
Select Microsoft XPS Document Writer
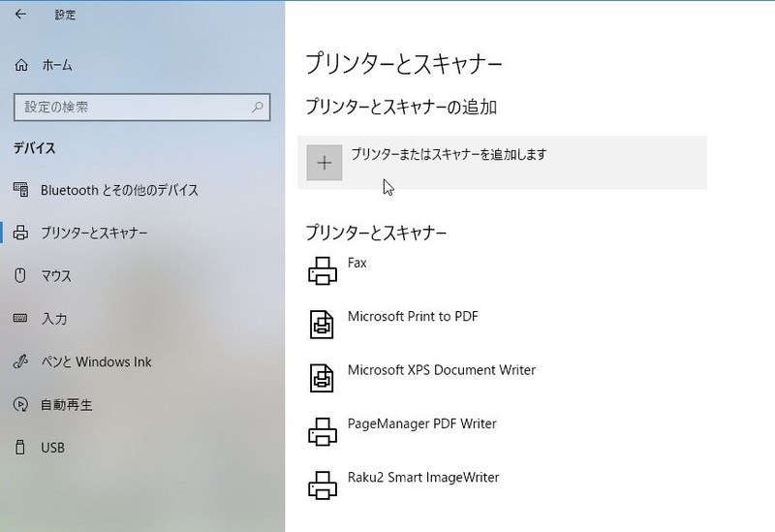tap(442, 370)
